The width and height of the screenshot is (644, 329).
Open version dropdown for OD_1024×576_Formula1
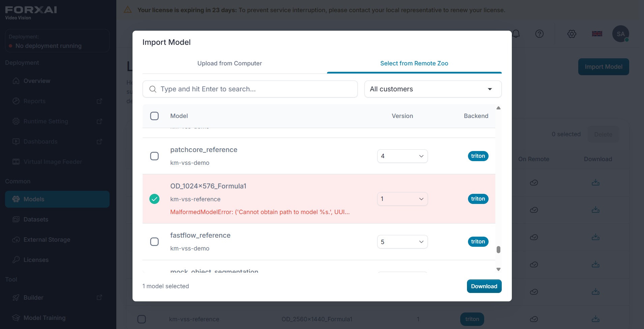coord(402,199)
